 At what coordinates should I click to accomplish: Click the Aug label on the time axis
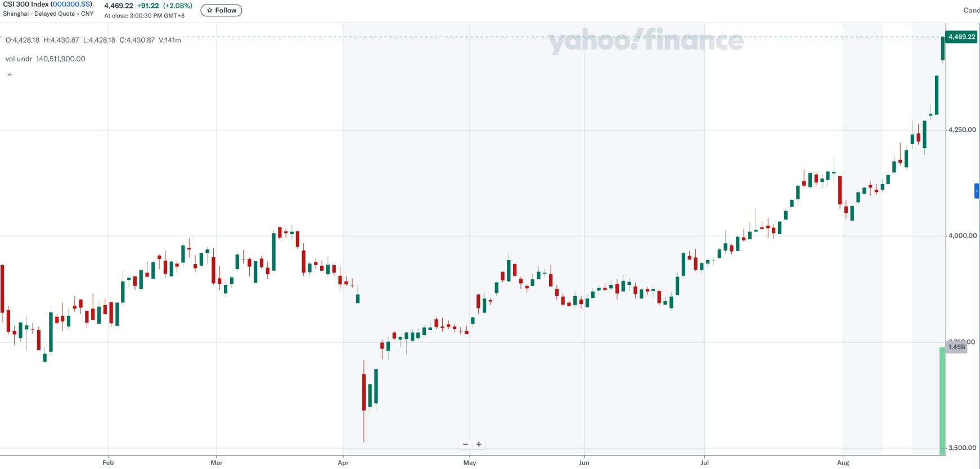click(843, 463)
